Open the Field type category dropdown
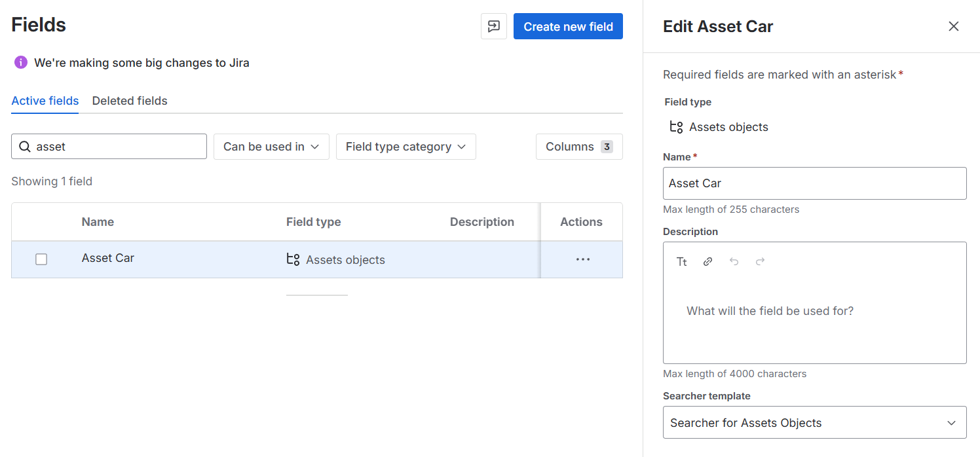This screenshot has width=980, height=457. 405,147
